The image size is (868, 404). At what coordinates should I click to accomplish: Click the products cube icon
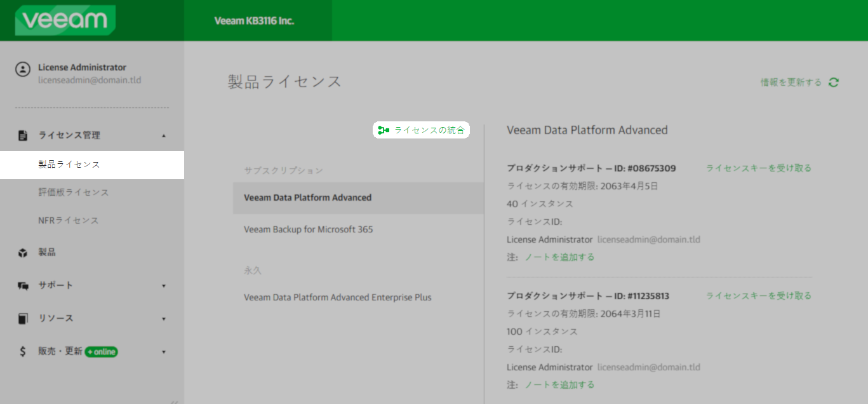(x=23, y=253)
